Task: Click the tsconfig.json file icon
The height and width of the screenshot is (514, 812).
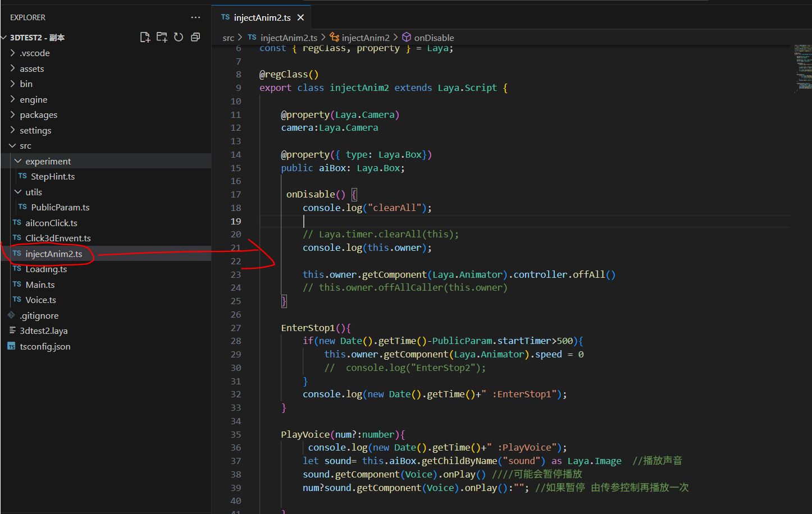Action: pos(11,346)
